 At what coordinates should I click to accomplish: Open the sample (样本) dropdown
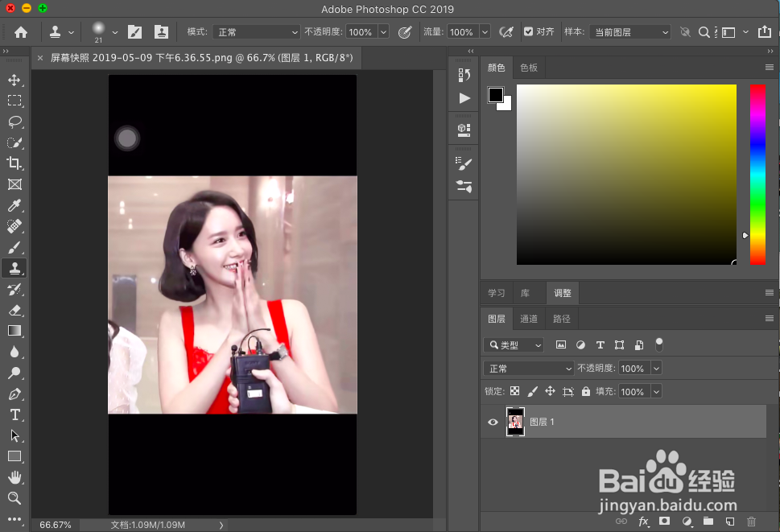630,32
